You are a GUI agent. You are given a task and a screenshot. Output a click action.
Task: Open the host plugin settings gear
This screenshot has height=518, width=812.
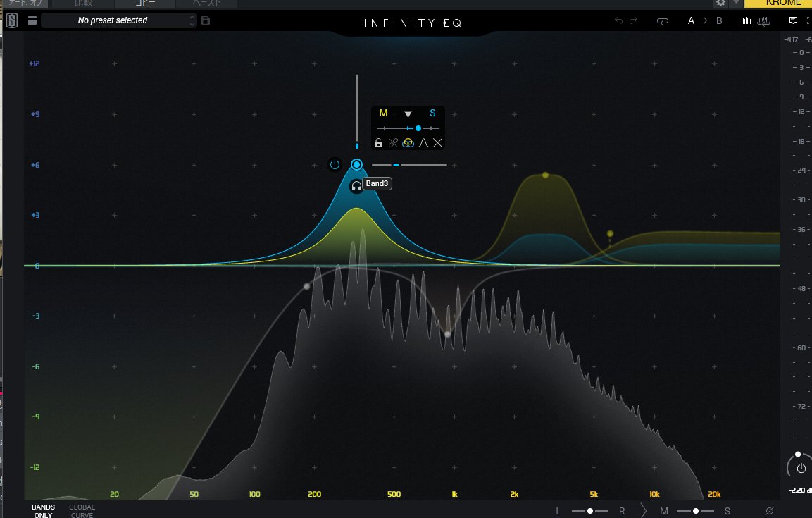tap(720, 3)
